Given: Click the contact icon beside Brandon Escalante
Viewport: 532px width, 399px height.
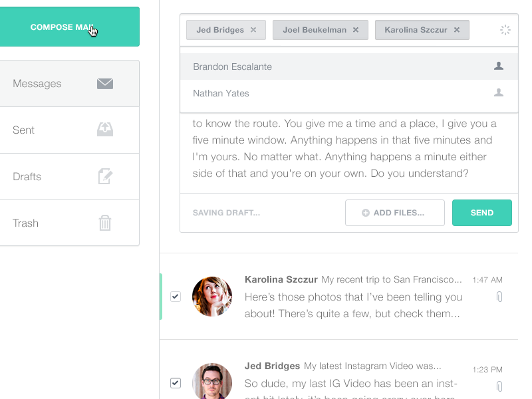Looking at the screenshot, I should click(x=498, y=66).
